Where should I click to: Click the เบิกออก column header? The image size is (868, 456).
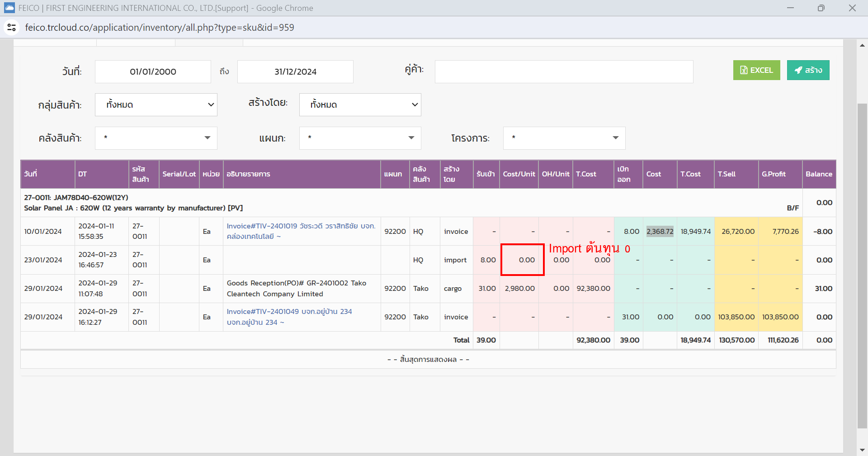coord(628,174)
